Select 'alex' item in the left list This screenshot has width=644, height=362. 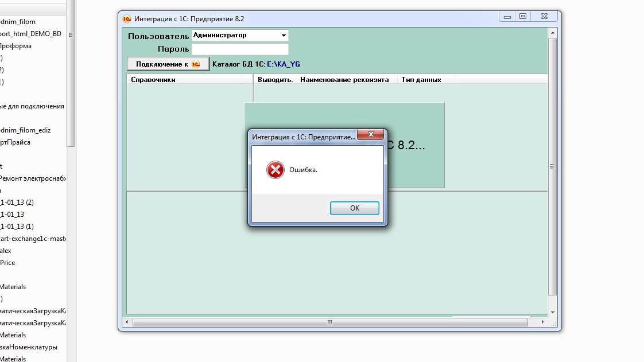click(6, 251)
